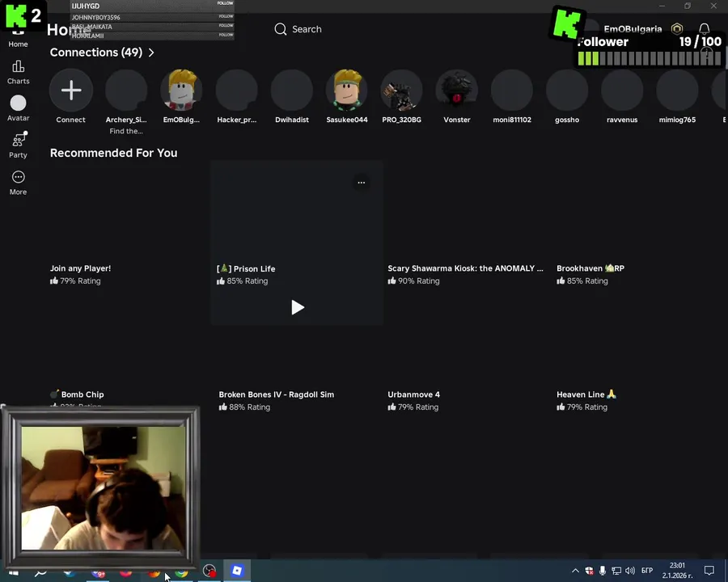Open gossho connection avatar
This screenshot has height=582, width=728.
point(567,90)
